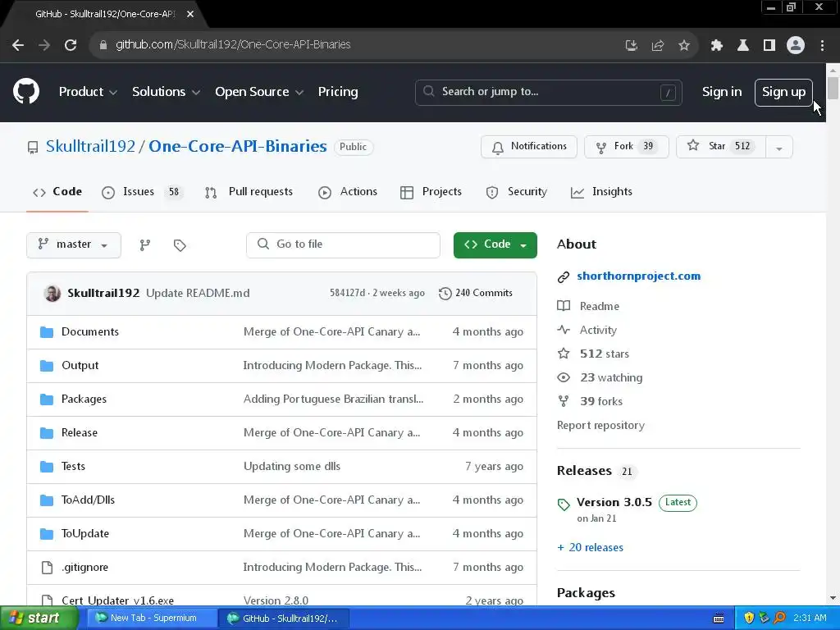Screen dimensions: 840x630
Task: Open the Chrome Labs flask icon
Action: pos(743,46)
